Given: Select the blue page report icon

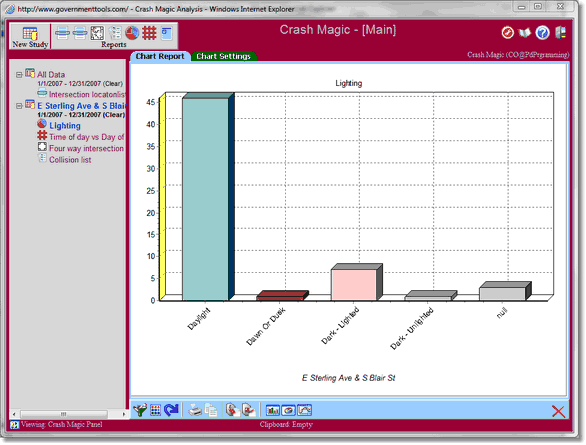Looking at the screenshot, I should point(167,33).
